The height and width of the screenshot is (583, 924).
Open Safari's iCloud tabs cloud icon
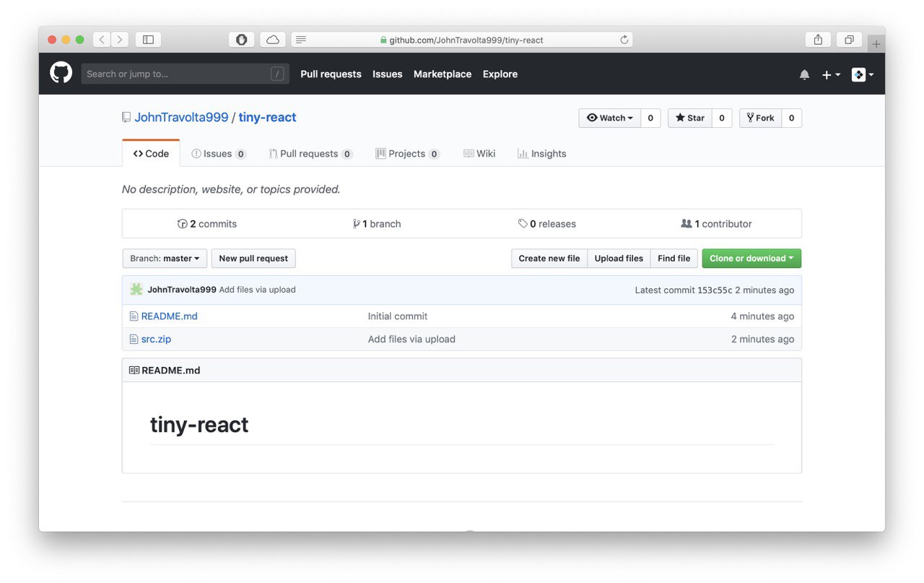coord(273,40)
